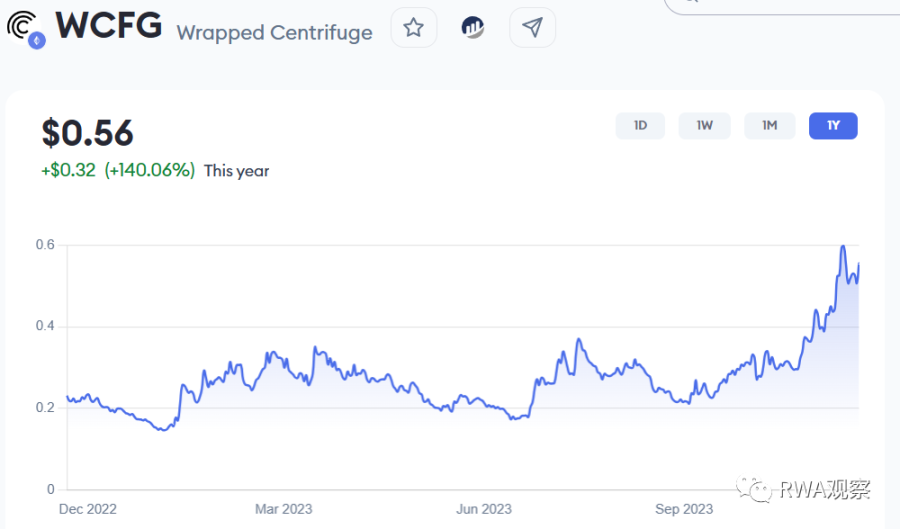Click the chart's highest peak near 0.6
The image size is (900, 529).
tap(843, 247)
